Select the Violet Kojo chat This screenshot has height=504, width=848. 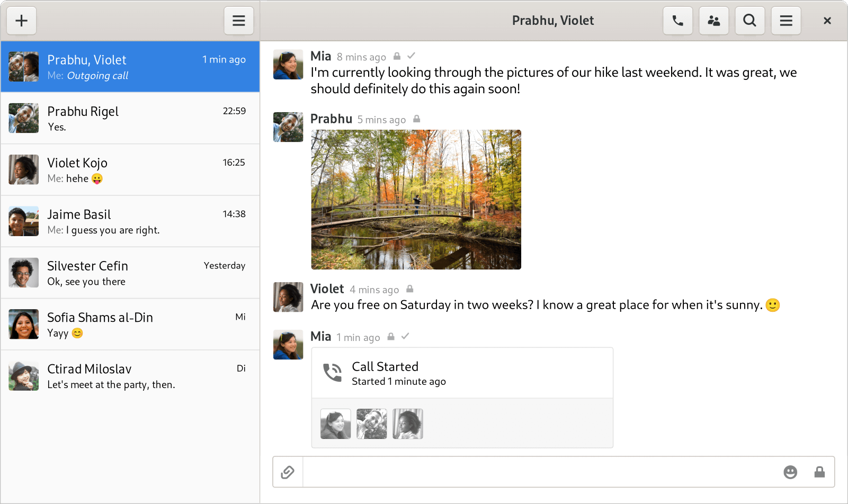tap(130, 169)
